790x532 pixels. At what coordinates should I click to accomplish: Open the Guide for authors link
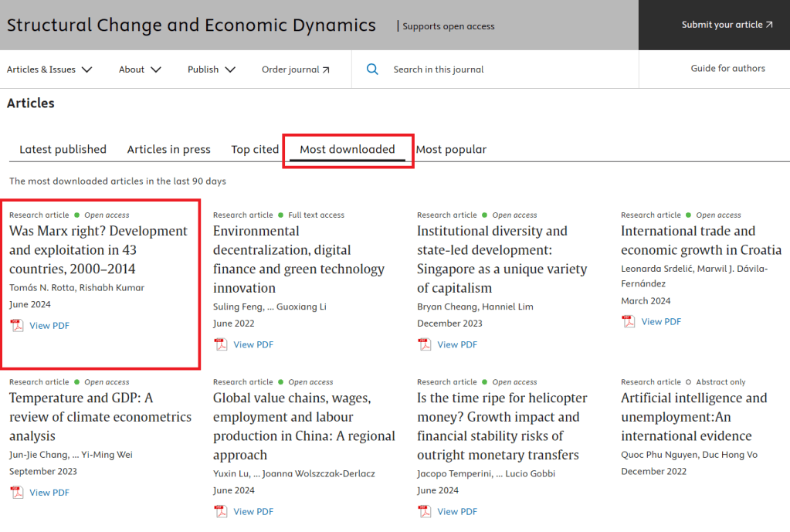[727, 69]
